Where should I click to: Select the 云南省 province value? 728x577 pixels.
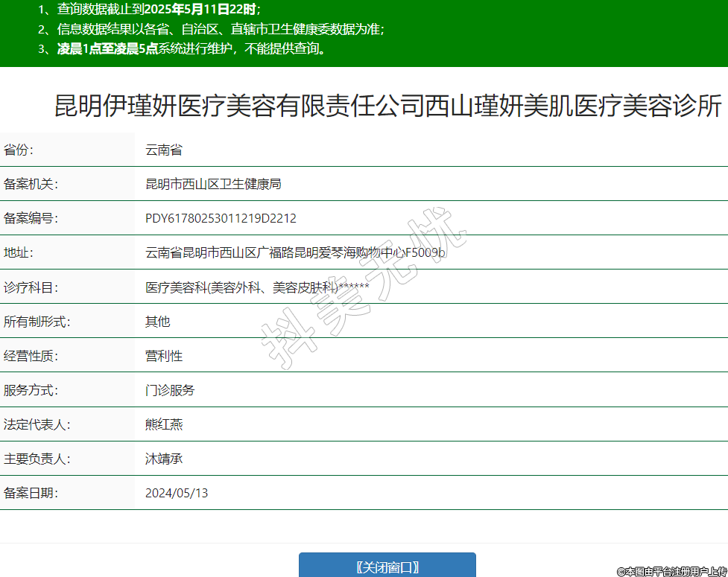point(164,150)
